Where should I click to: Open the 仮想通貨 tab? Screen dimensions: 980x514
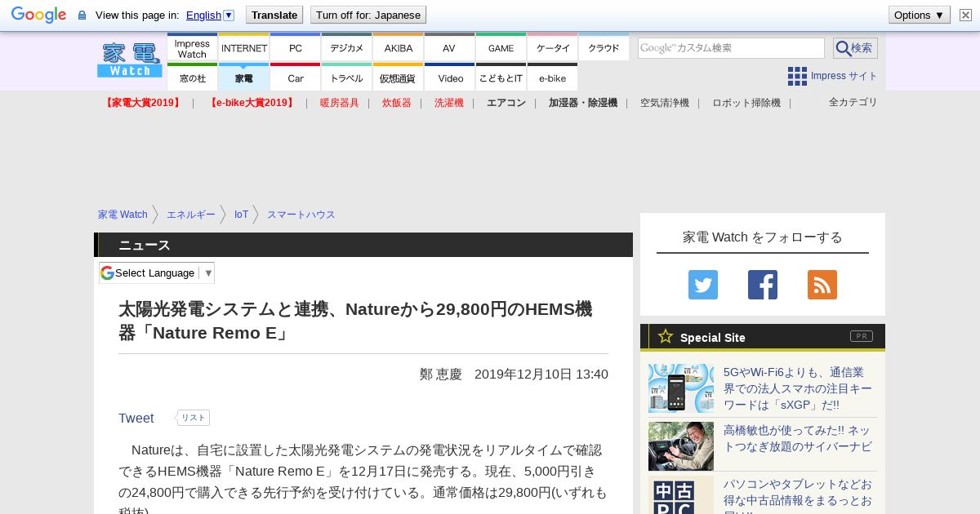tap(398, 78)
